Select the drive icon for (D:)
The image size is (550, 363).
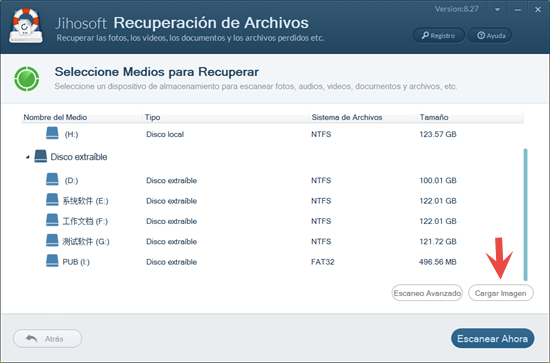(52, 180)
